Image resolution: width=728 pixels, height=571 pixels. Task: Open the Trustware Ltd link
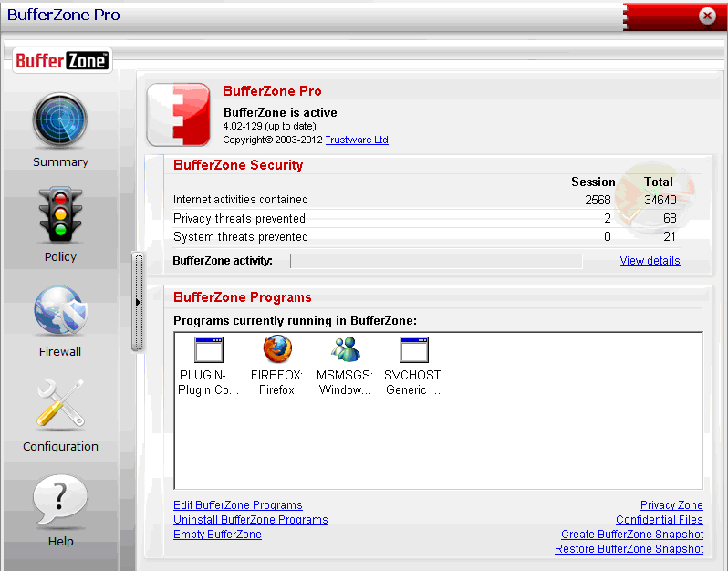tap(357, 140)
